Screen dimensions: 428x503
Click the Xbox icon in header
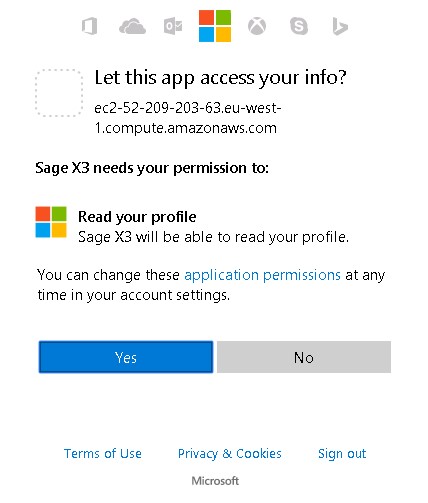coord(257,26)
